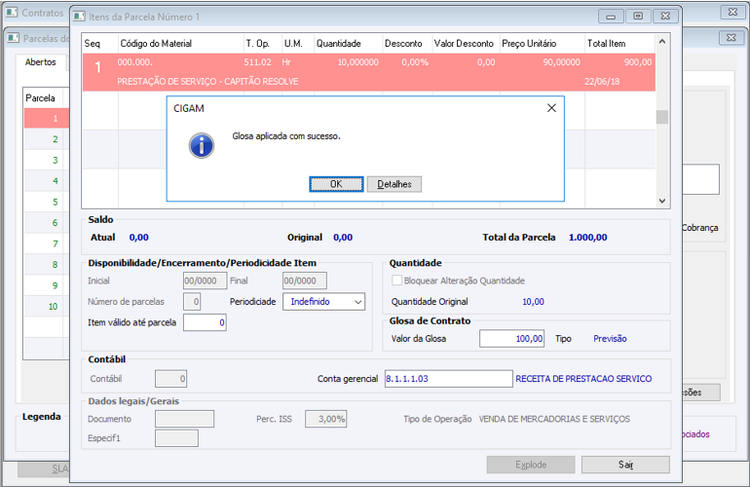
Task: Click RECEITA DE PRESTACAO SERVICO account description
Action: 584,379
